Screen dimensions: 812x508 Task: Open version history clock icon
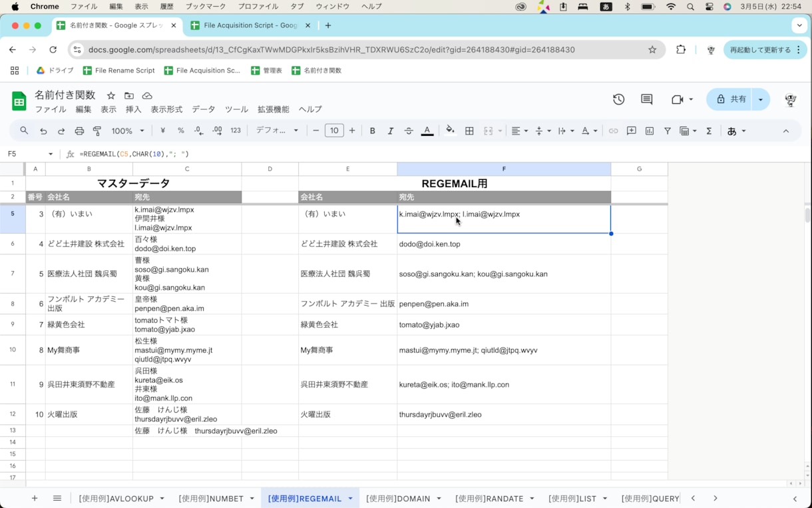[619, 99]
